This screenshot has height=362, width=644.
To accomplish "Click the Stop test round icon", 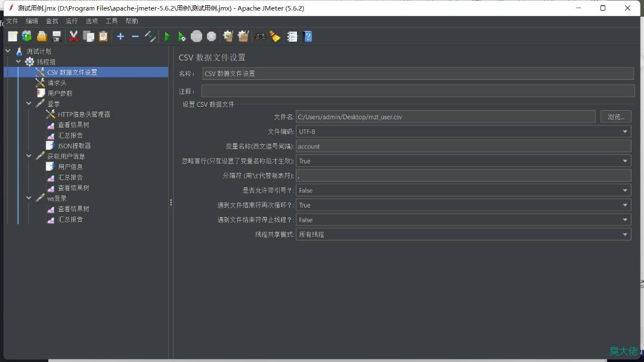I will [197, 36].
